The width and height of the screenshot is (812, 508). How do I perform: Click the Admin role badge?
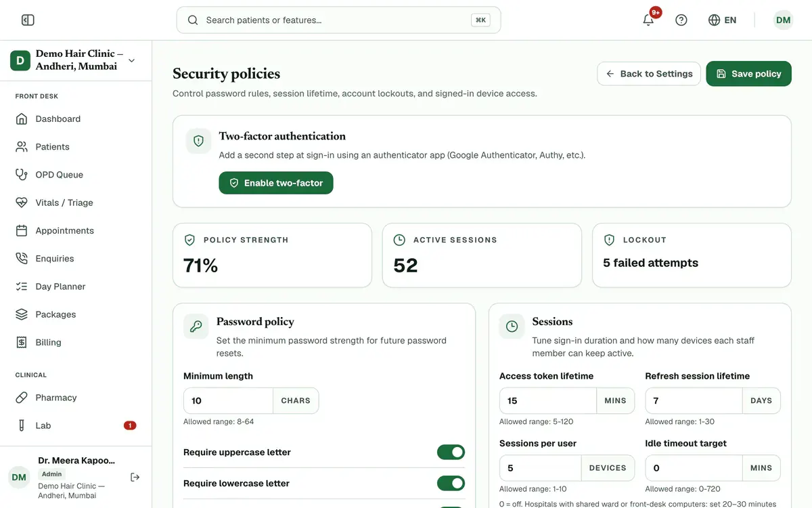click(x=52, y=474)
